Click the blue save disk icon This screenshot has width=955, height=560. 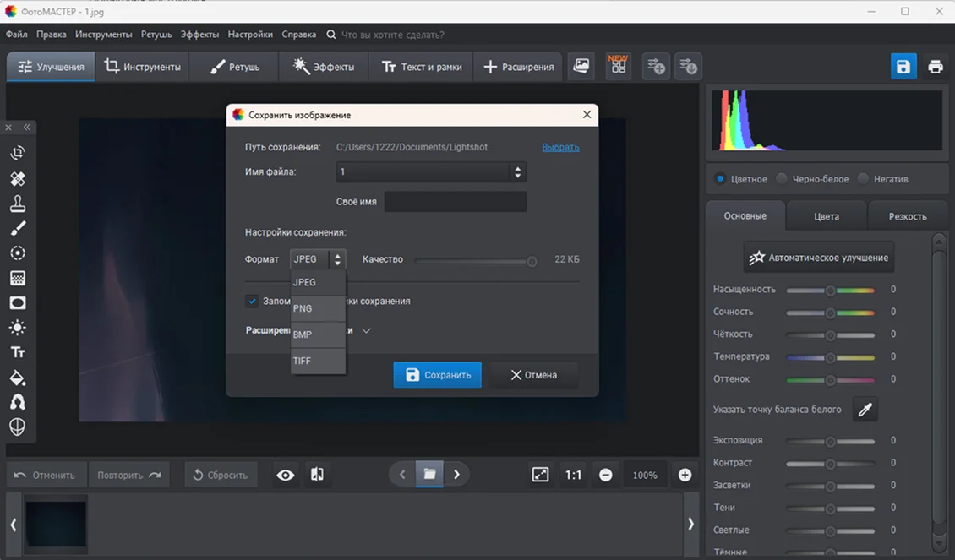point(903,67)
